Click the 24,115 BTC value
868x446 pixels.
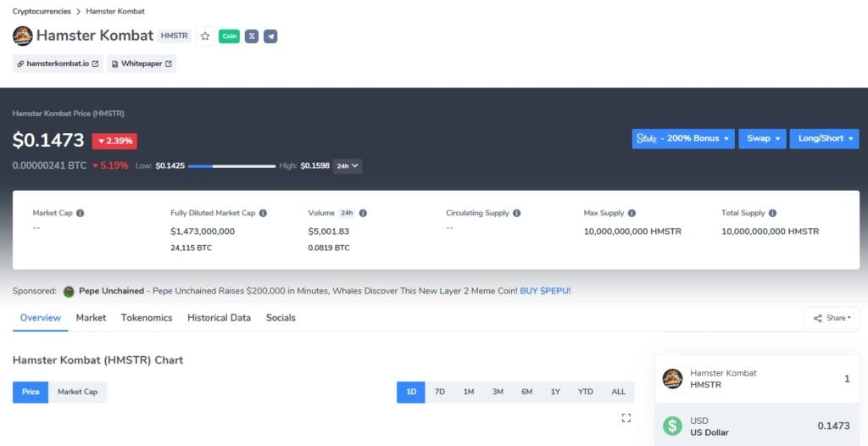click(191, 248)
